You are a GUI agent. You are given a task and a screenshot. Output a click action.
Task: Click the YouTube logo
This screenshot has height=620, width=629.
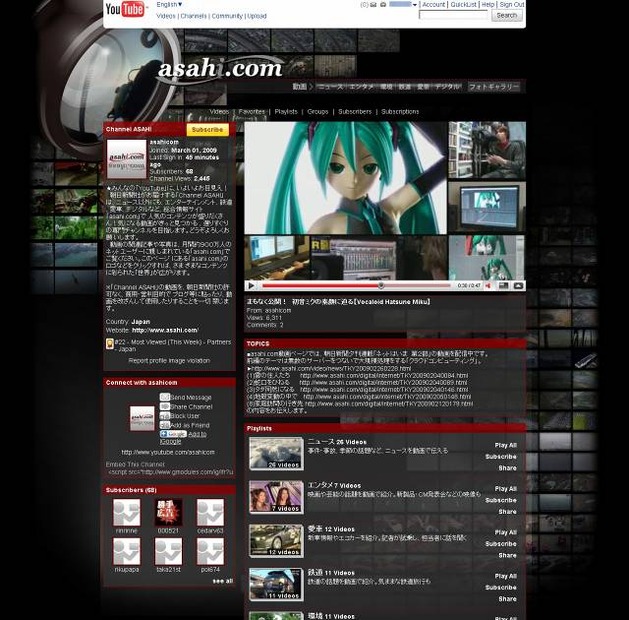coord(125,10)
